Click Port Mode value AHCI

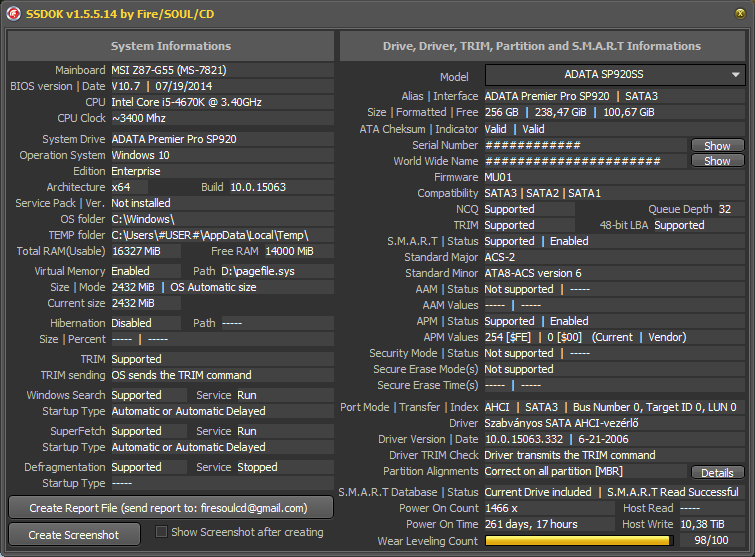point(497,407)
